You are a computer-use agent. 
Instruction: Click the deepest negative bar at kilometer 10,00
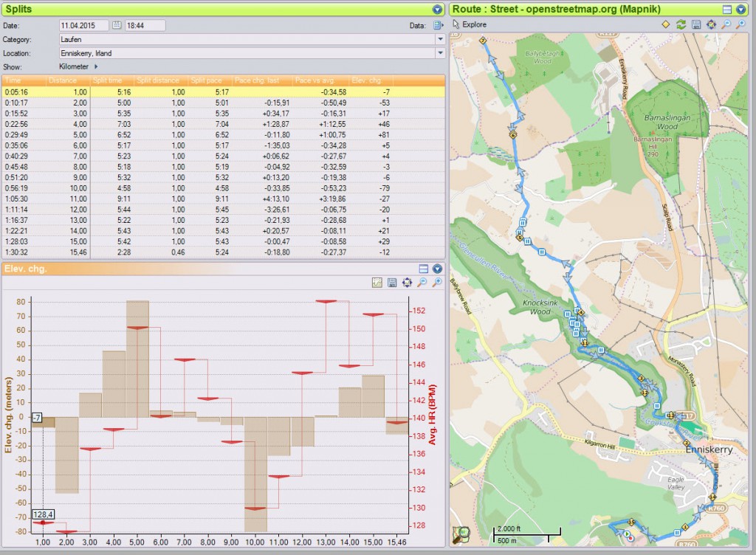click(255, 475)
